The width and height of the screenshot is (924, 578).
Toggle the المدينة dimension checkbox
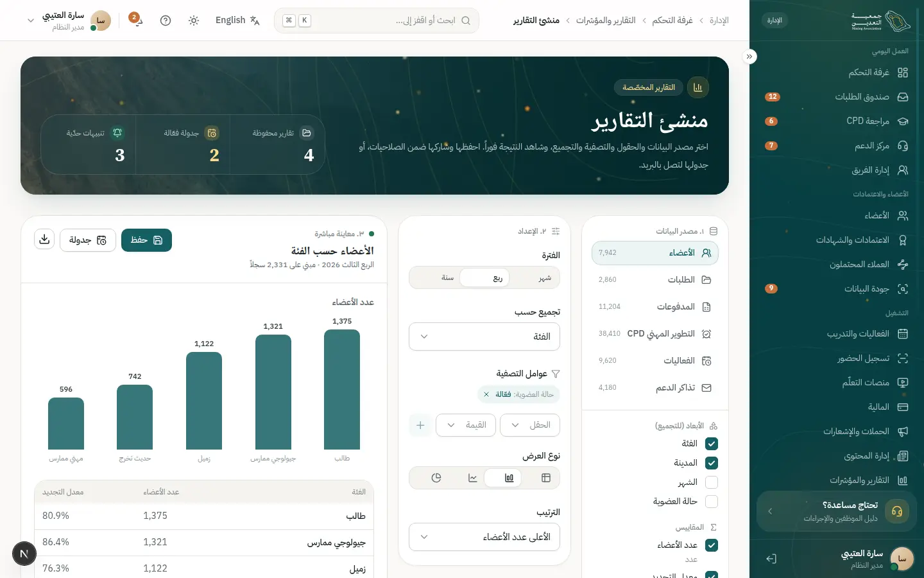click(x=711, y=463)
